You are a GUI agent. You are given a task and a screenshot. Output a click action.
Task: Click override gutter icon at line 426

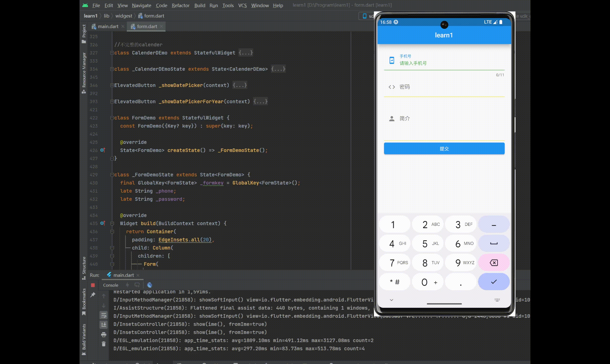[102, 150]
